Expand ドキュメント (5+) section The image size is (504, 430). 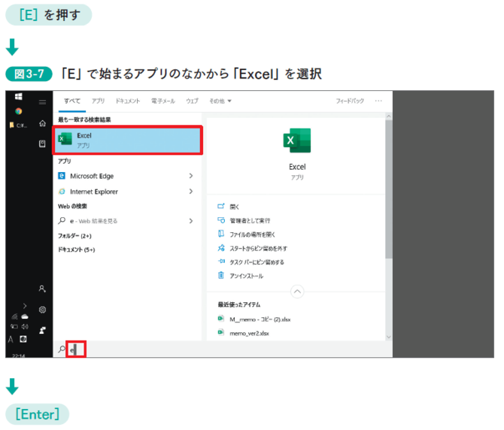pos(77,250)
